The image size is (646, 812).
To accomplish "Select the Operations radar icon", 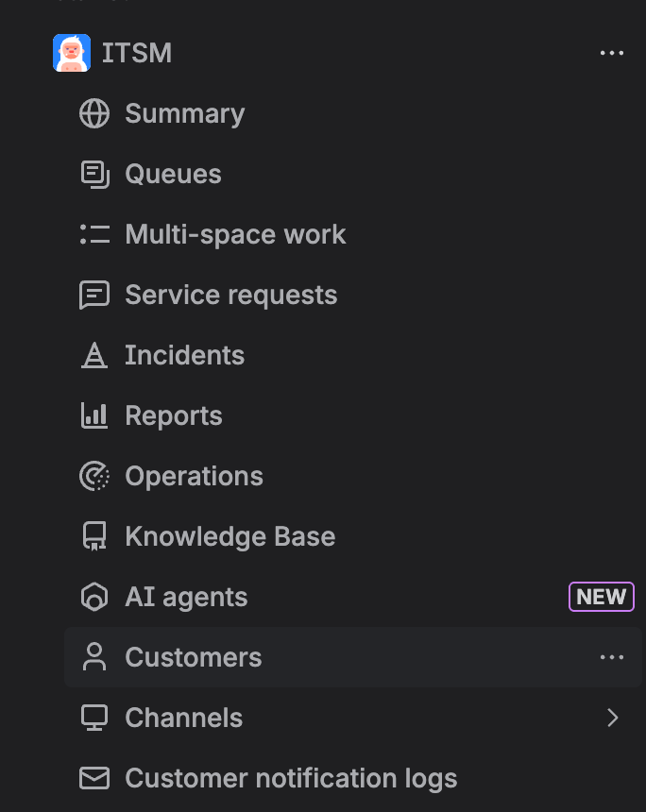I will pyautogui.click(x=94, y=476).
